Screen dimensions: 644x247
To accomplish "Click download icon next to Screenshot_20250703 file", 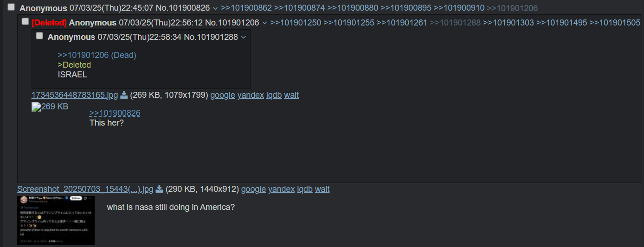I will tap(159, 189).
